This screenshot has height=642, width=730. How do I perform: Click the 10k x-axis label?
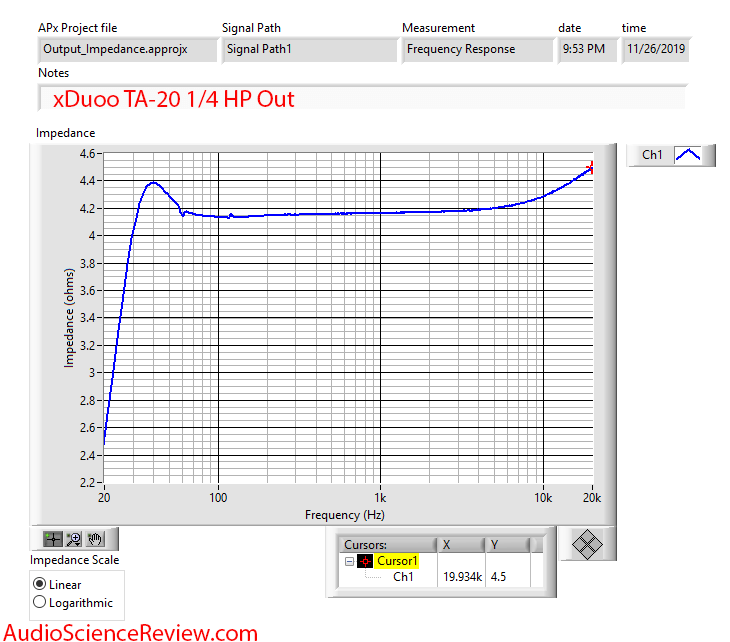[x=543, y=498]
